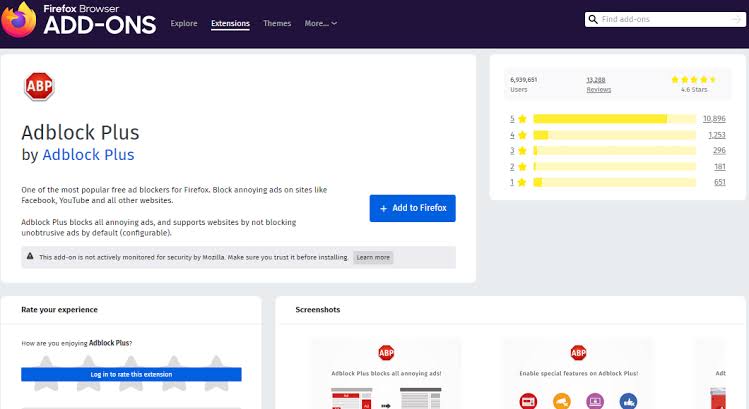This screenshot has width=749, height=409.
Task: Click the 2-star rating bar
Action: click(x=614, y=167)
